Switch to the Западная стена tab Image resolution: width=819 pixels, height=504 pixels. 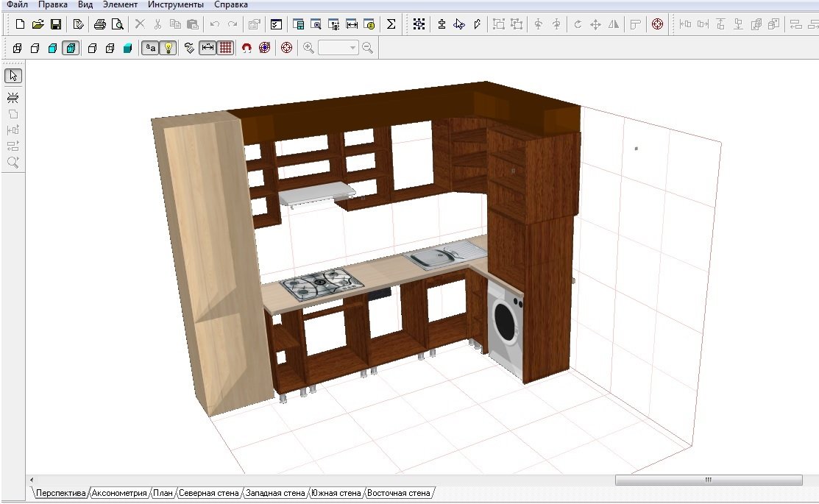[x=275, y=493]
